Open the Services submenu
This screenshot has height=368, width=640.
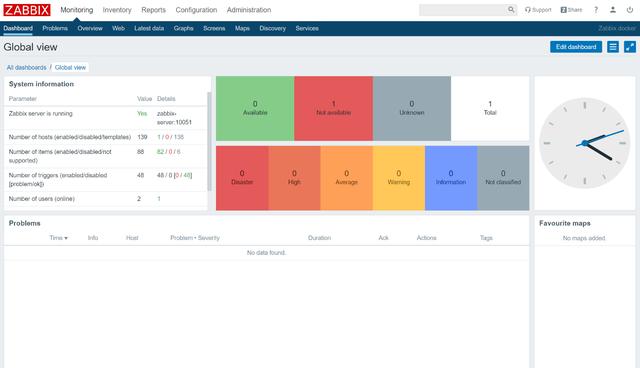(307, 28)
